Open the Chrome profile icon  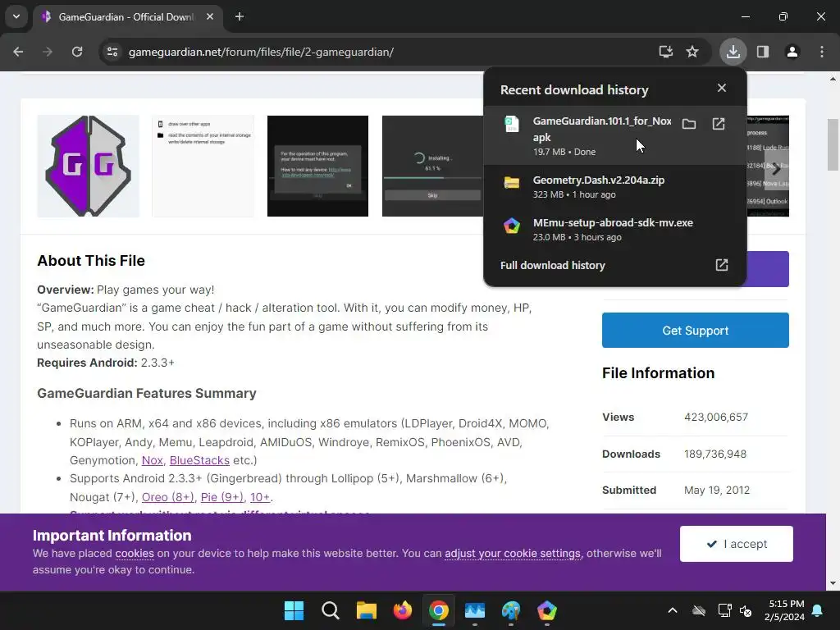pyautogui.click(x=792, y=52)
